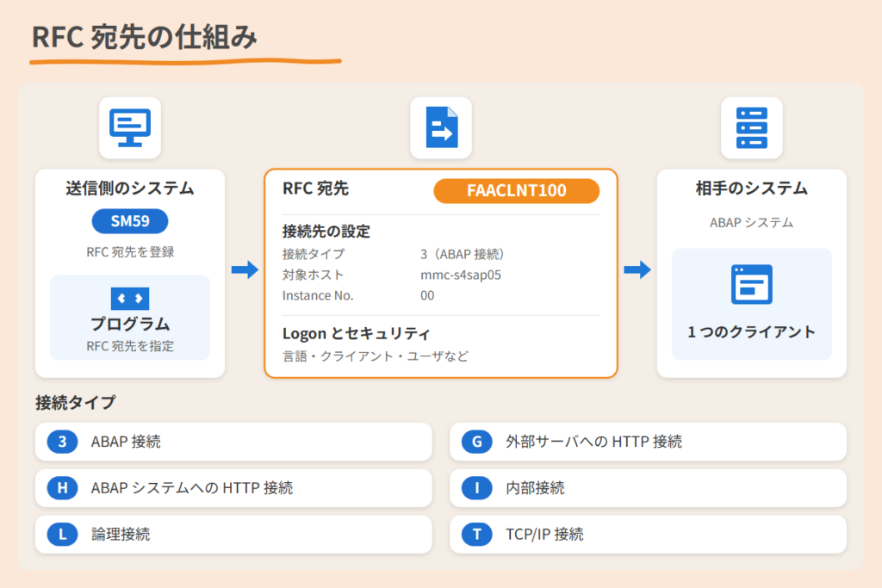Screen dimensions: 882x588
Task: Click the Instance No. label
Action: [x=318, y=295]
